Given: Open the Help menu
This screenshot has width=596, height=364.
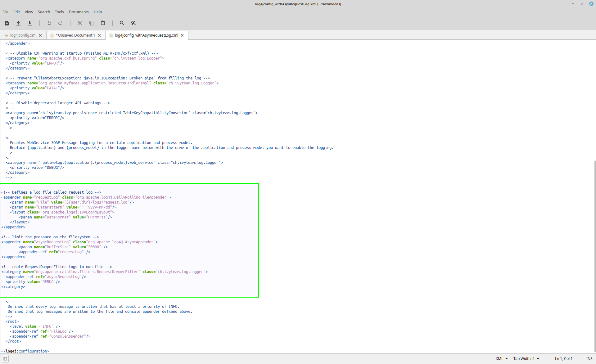Looking at the screenshot, I should click(98, 12).
